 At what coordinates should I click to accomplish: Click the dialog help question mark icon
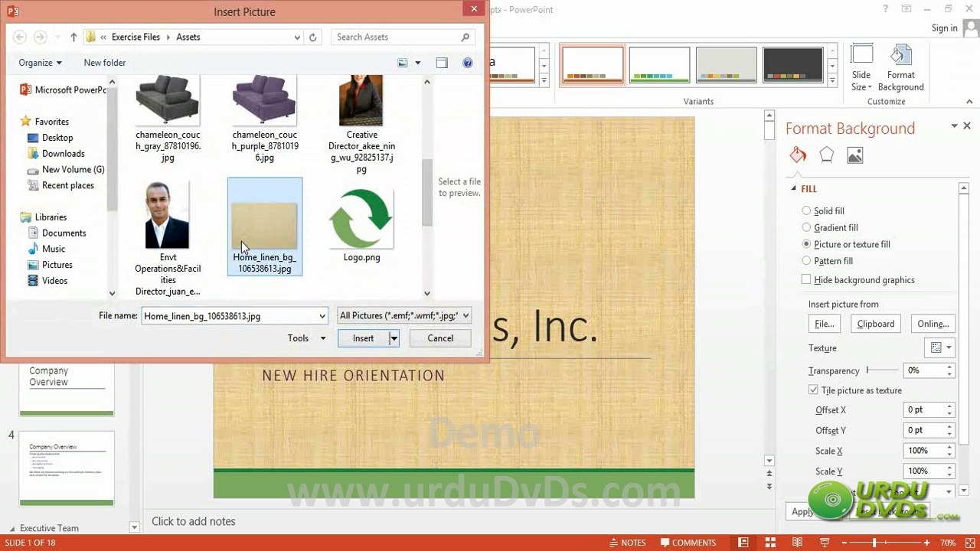point(467,63)
